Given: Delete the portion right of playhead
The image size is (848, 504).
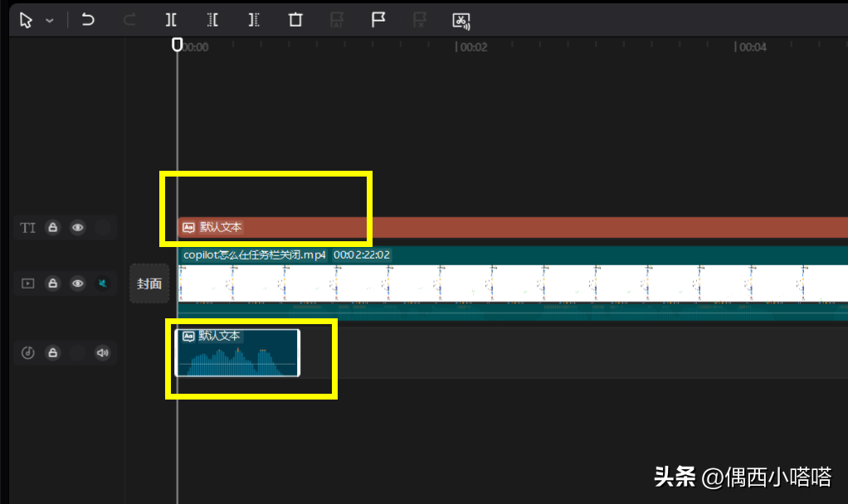Looking at the screenshot, I should tap(254, 20).
